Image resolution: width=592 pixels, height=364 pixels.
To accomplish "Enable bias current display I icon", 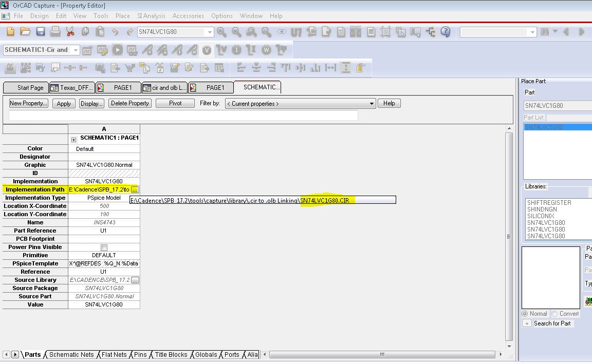I will click(x=237, y=50).
